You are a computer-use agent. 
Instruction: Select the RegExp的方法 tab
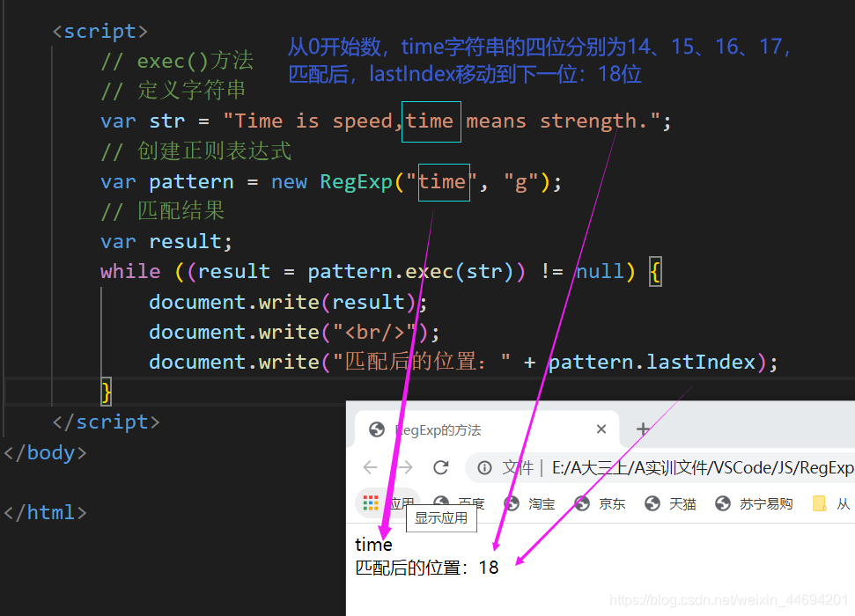(487, 429)
